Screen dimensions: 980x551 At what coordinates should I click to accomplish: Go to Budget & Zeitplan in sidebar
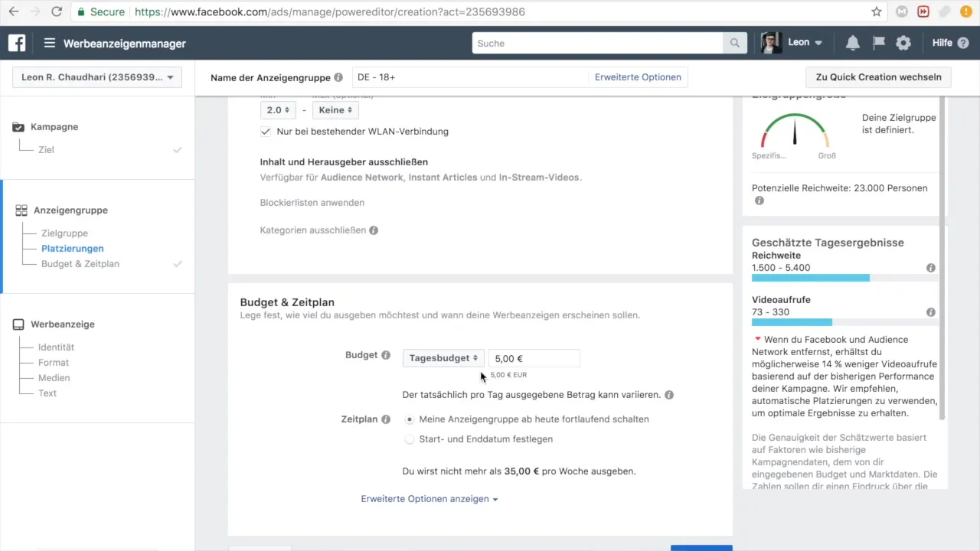click(80, 264)
